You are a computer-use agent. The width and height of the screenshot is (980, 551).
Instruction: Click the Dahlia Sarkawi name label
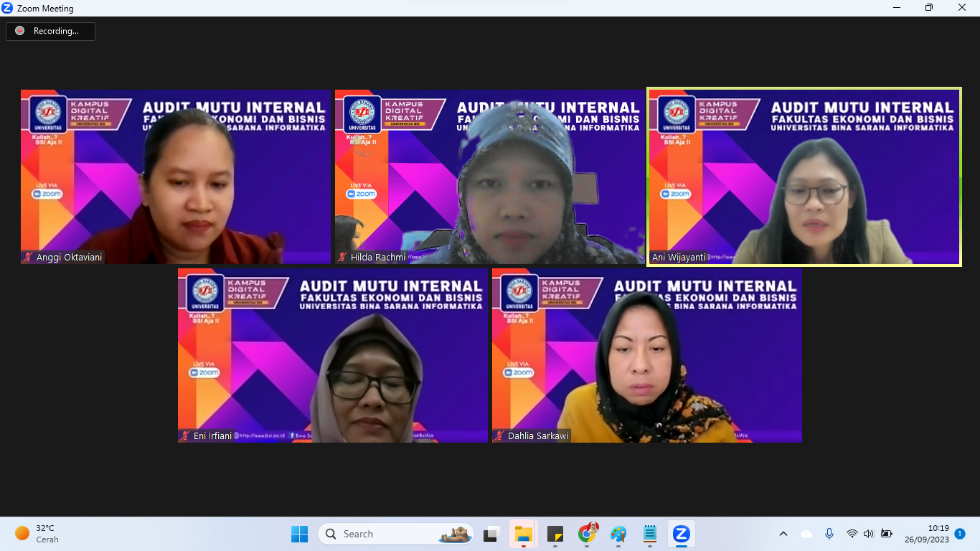pos(538,435)
